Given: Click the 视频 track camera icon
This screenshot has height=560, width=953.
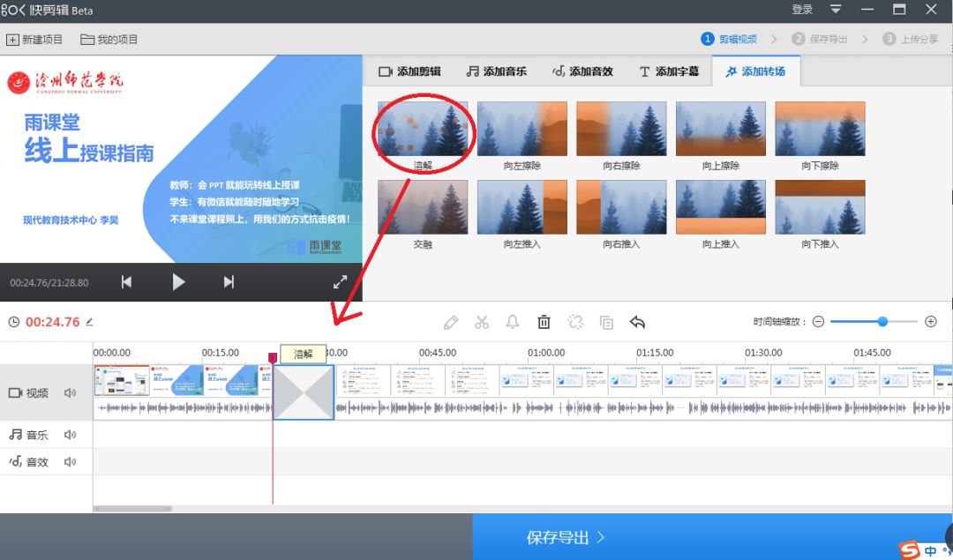Looking at the screenshot, I should coord(15,393).
